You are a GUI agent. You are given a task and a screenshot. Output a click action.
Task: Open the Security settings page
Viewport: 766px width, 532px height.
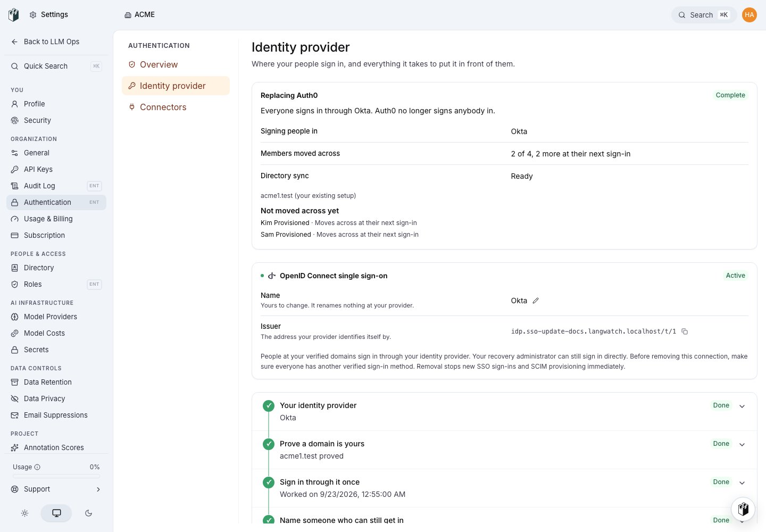click(56, 120)
